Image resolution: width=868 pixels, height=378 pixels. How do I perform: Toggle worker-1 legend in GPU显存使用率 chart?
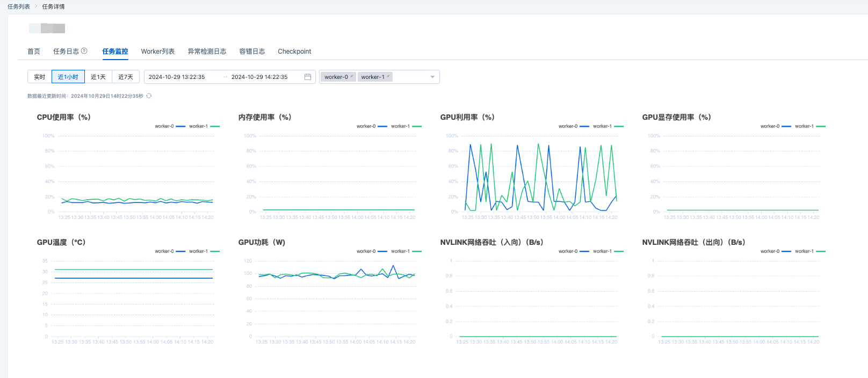click(x=810, y=126)
